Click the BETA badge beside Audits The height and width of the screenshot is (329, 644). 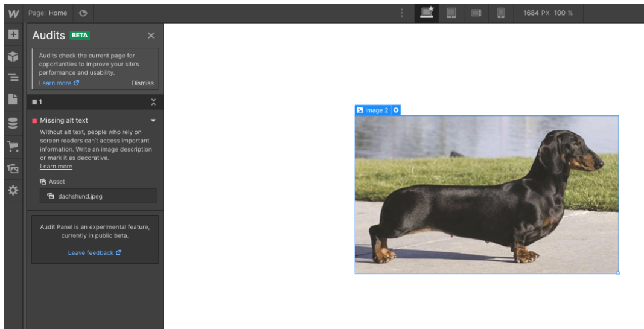(80, 36)
